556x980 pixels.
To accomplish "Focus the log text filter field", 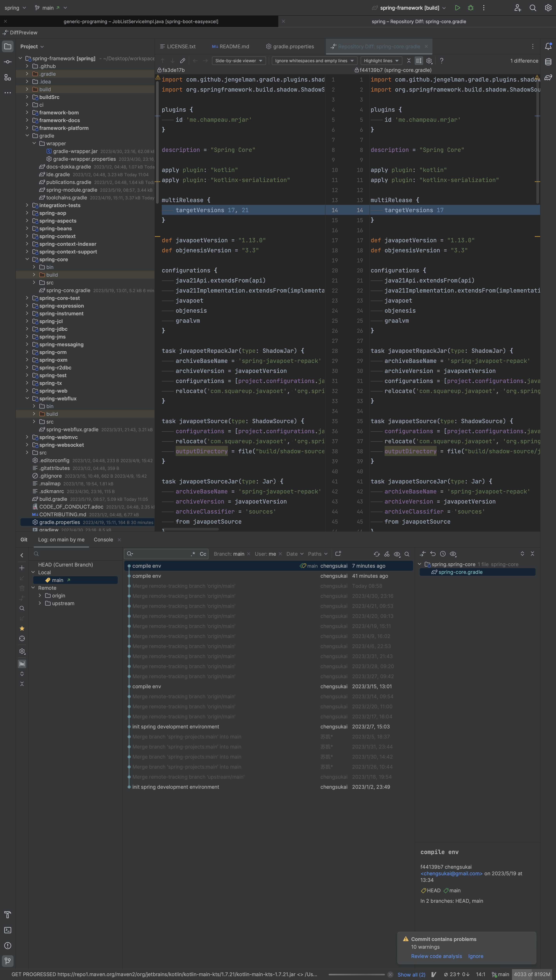I will (166, 554).
